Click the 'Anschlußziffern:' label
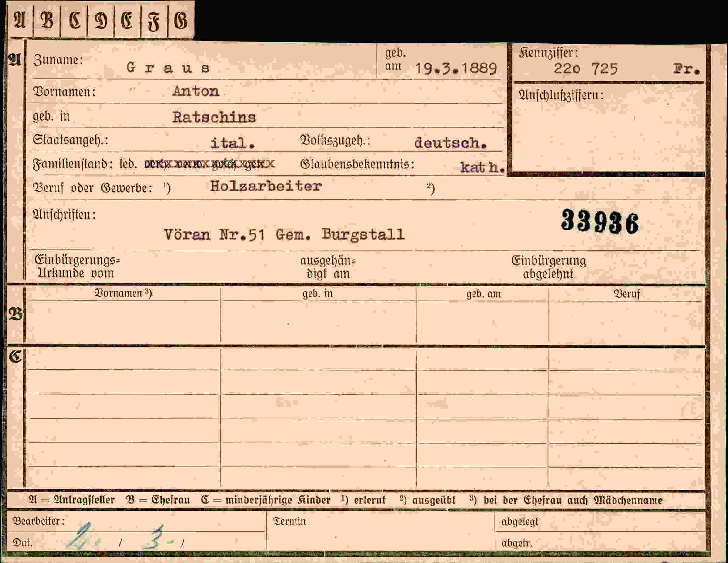 click(x=561, y=95)
